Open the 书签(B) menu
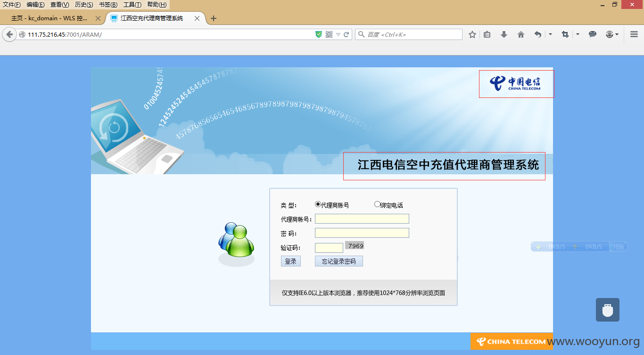 [108, 5]
